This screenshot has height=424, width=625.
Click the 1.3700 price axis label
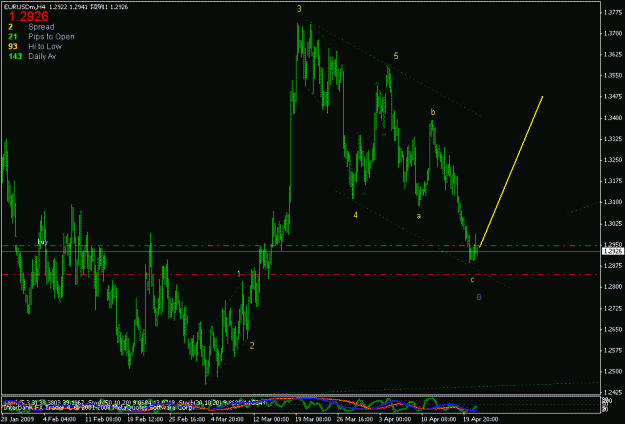[613, 33]
